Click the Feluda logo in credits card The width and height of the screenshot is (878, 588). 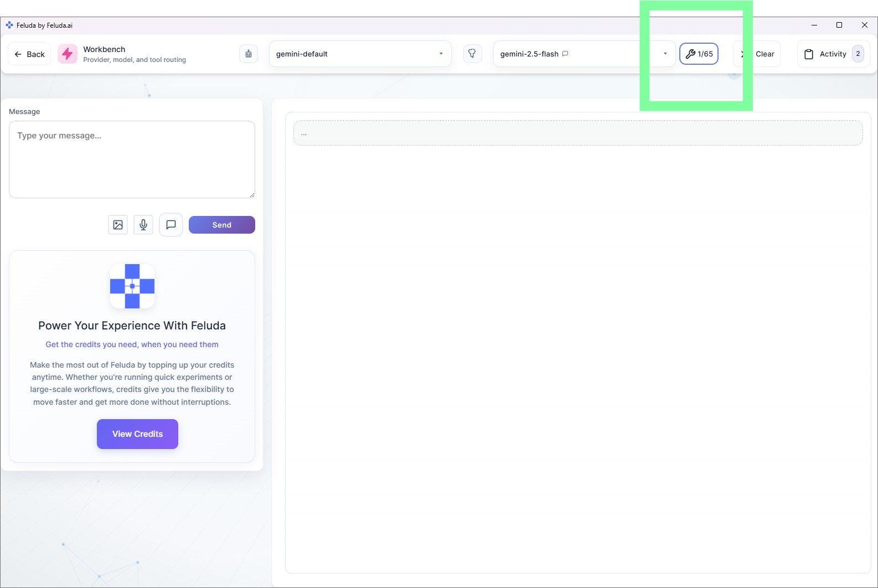point(132,286)
